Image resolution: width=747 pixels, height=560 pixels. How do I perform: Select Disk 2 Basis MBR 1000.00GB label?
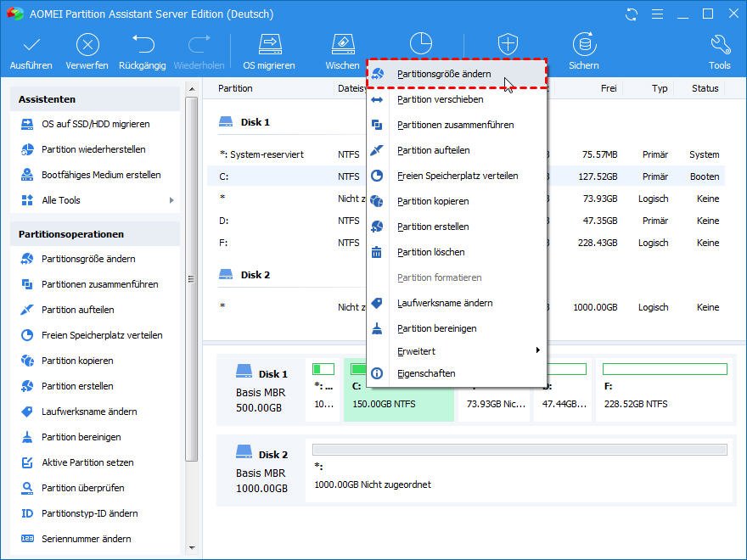tap(261, 470)
